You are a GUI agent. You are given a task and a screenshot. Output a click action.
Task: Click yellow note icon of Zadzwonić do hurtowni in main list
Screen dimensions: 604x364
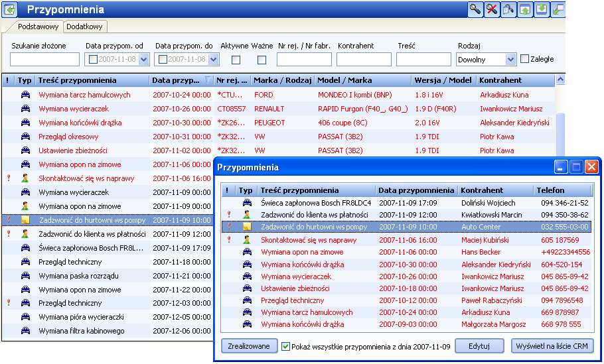coord(25,220)
